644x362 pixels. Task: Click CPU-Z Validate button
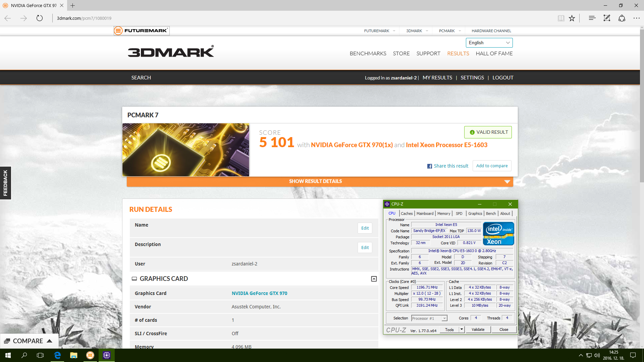point(478,329)
